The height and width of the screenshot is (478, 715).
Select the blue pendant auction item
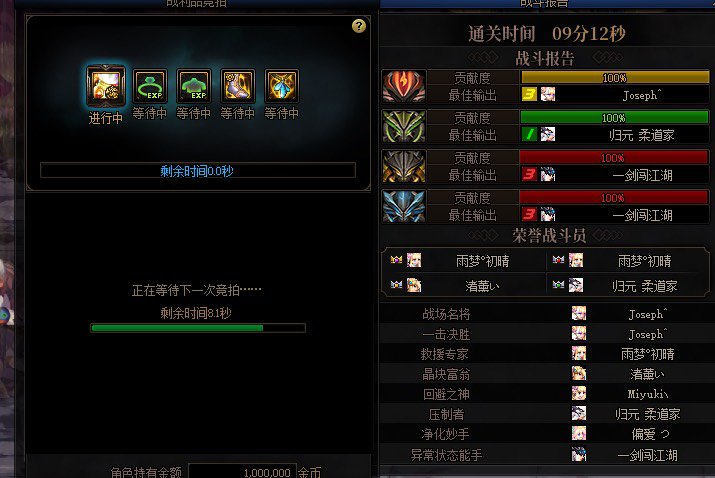point(282,86)
